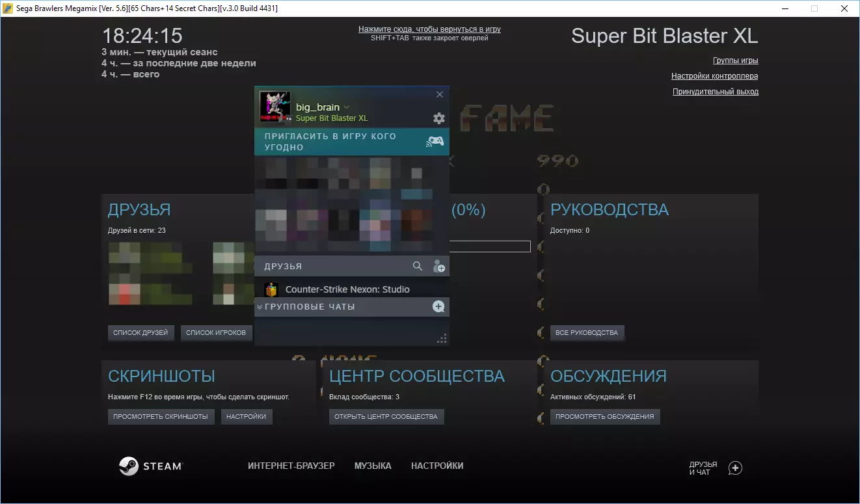The image size is (860, 504).
Task: Click the 'Активных обсуждений: 61' text
Action: [x=593, y=397]
